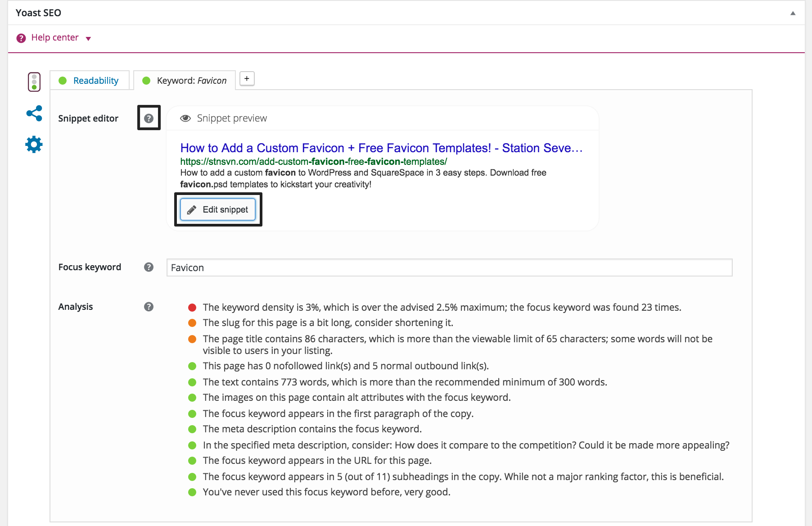Click green bullet for competition comparison result
This screenshot has height=526, width=812.
(x=192, y=445)
